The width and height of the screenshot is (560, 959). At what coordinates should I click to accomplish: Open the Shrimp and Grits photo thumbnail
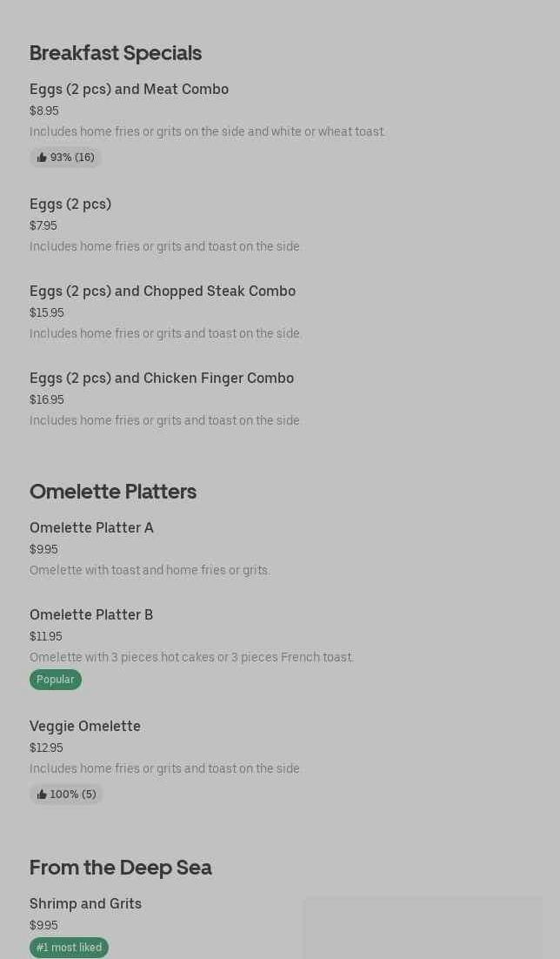point(423,929)
